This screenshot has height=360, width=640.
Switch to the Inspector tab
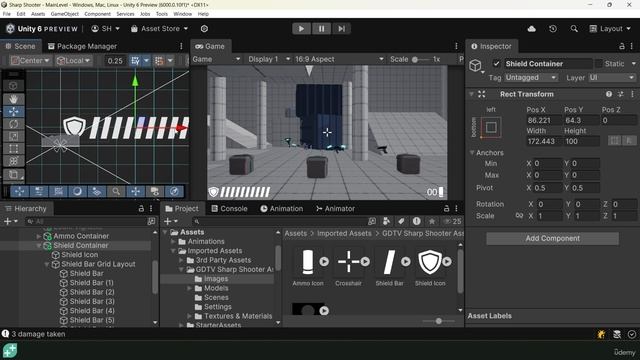[491, 46]
